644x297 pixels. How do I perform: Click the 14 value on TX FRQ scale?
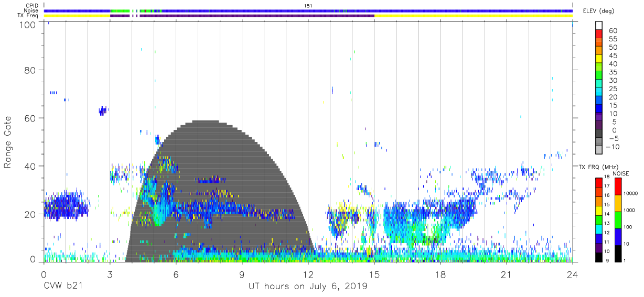(x=606, y=214)
